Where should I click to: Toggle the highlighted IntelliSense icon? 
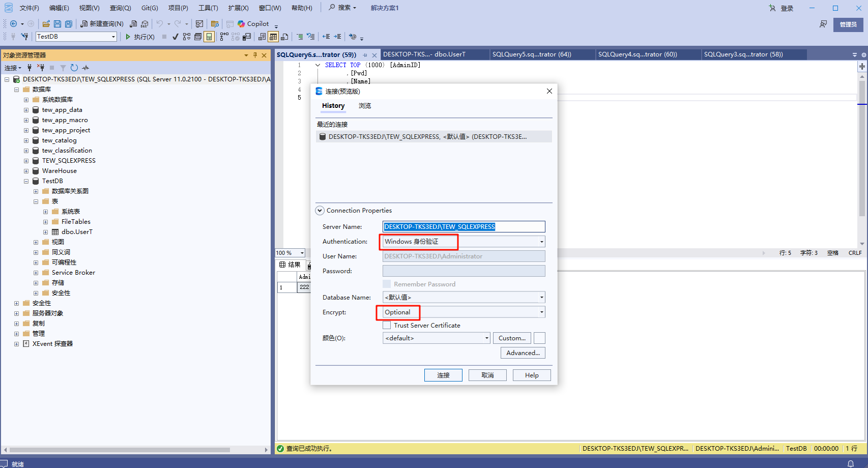(209, 37)
